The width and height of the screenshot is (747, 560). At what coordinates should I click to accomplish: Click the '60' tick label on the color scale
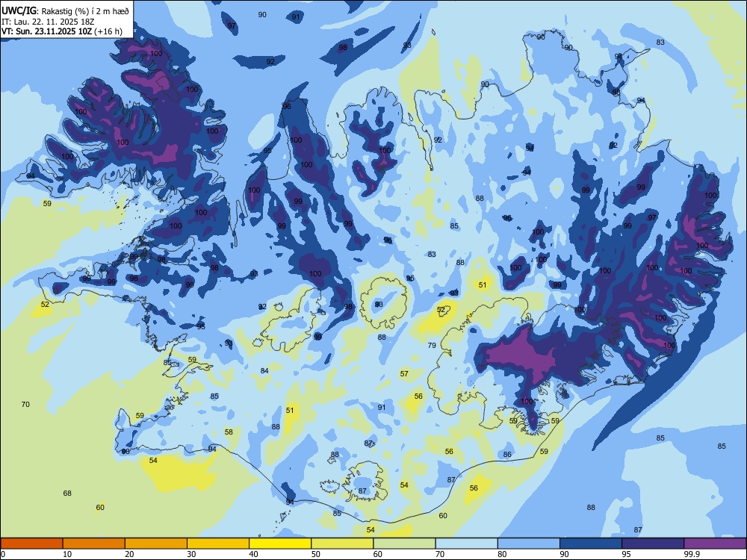[378, 554]
